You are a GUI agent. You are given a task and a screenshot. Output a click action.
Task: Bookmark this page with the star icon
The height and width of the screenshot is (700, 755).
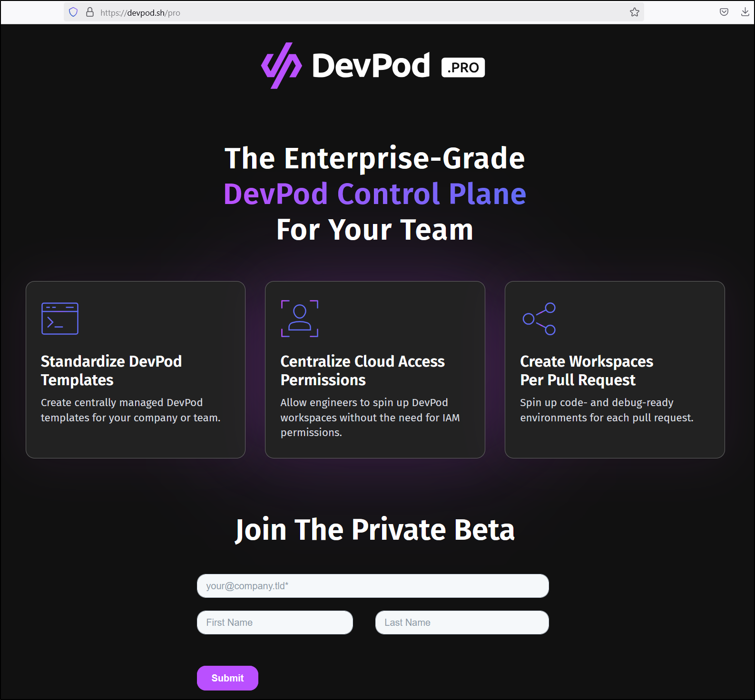(x=635, y=12)
